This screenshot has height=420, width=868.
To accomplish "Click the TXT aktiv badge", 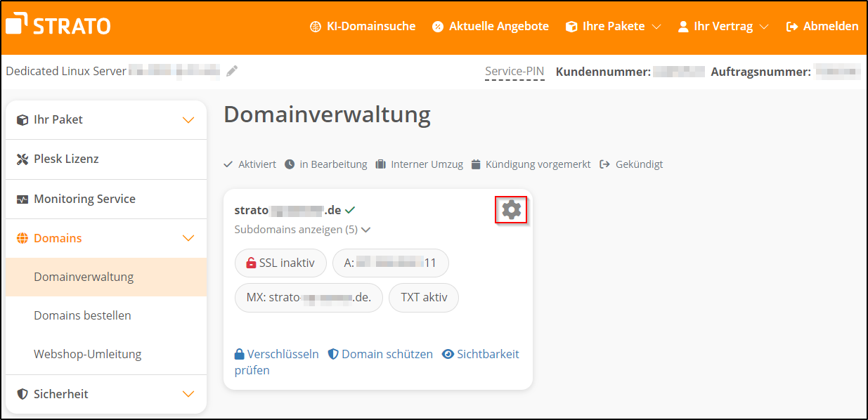I will tap(424, 297).
